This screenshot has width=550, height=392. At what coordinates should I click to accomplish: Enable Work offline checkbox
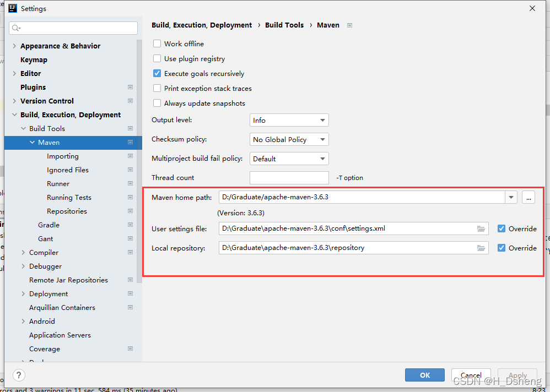(x=157, y=44)
